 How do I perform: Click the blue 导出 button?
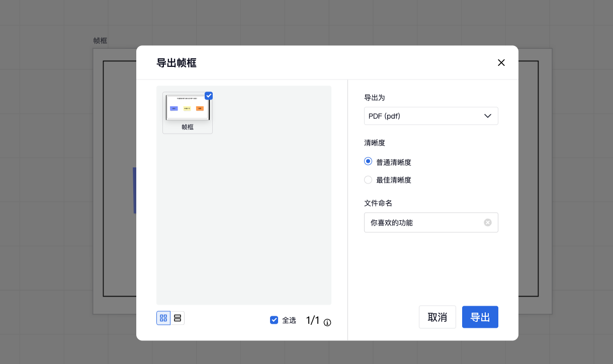point(480,317)
